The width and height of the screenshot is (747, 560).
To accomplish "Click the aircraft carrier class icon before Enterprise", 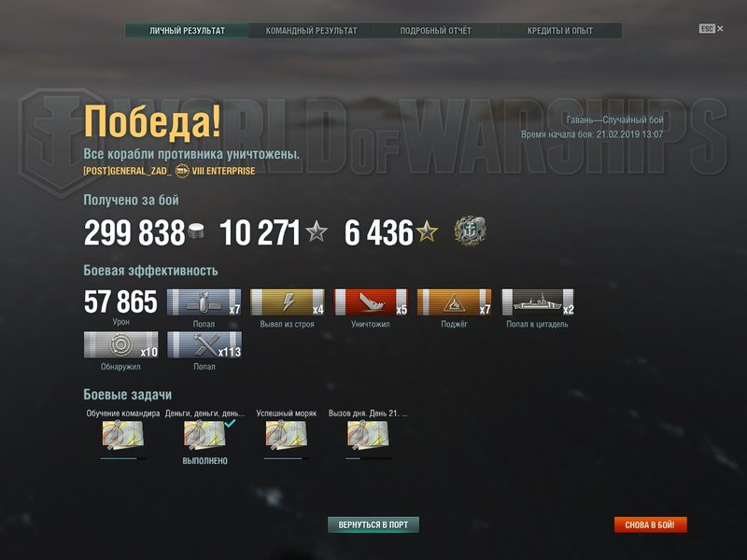I will pyautogui.click(x=182, y=171).
